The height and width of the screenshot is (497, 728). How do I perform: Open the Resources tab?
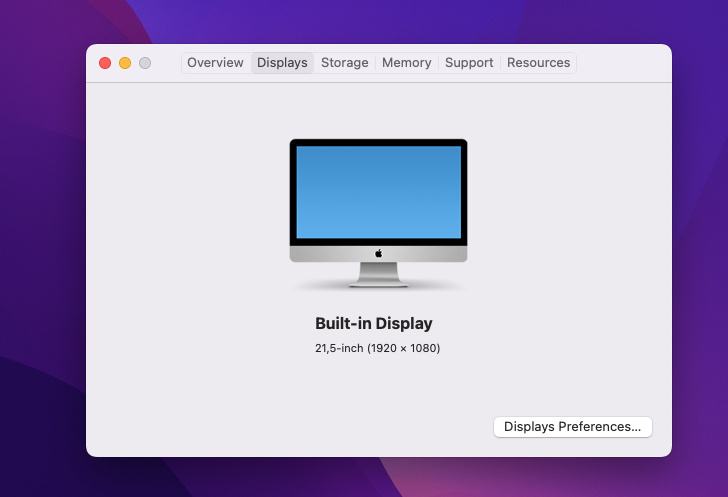coord(538,63)
